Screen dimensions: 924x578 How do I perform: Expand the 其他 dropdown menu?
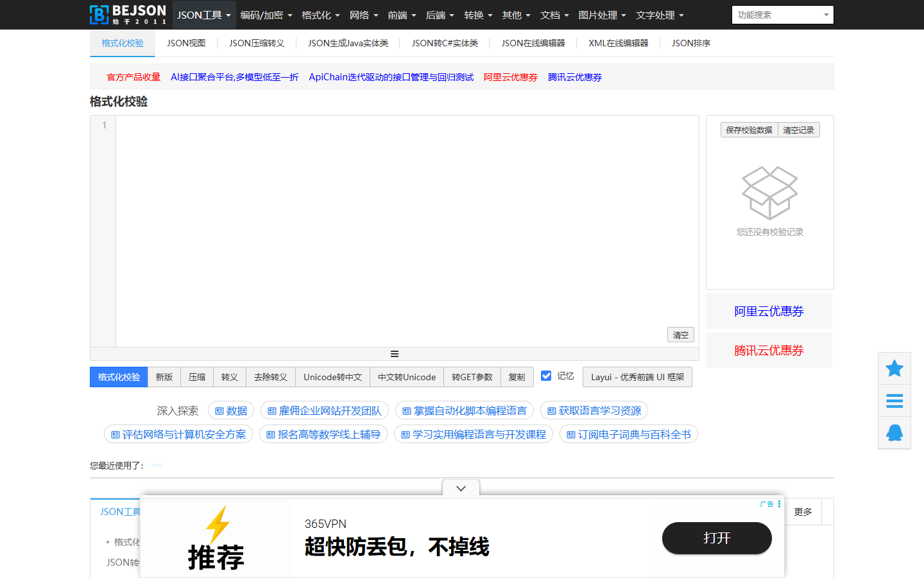(x=517, y=15)
